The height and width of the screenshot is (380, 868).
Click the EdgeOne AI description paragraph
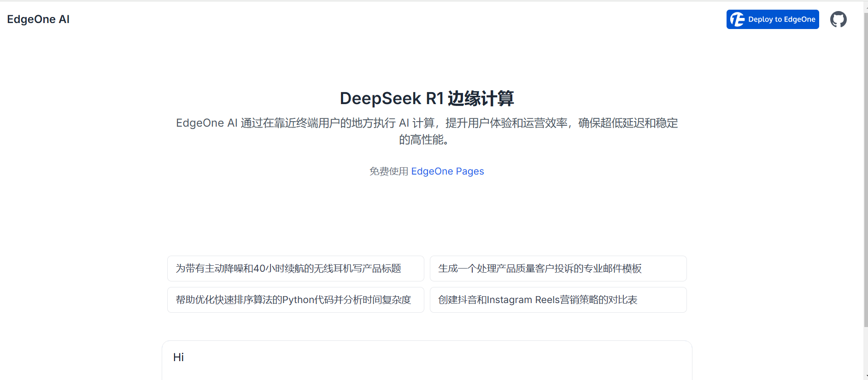point(427,131)
